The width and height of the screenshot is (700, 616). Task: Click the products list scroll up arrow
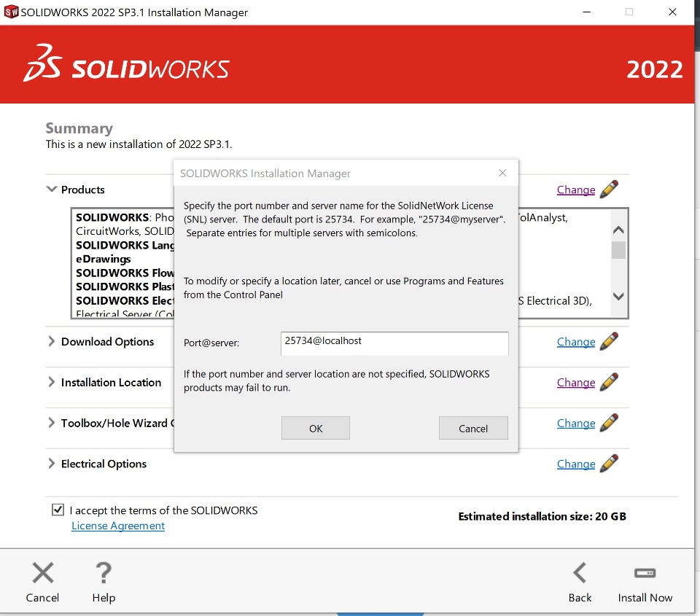pyautogui.click(x=618, y=230)
